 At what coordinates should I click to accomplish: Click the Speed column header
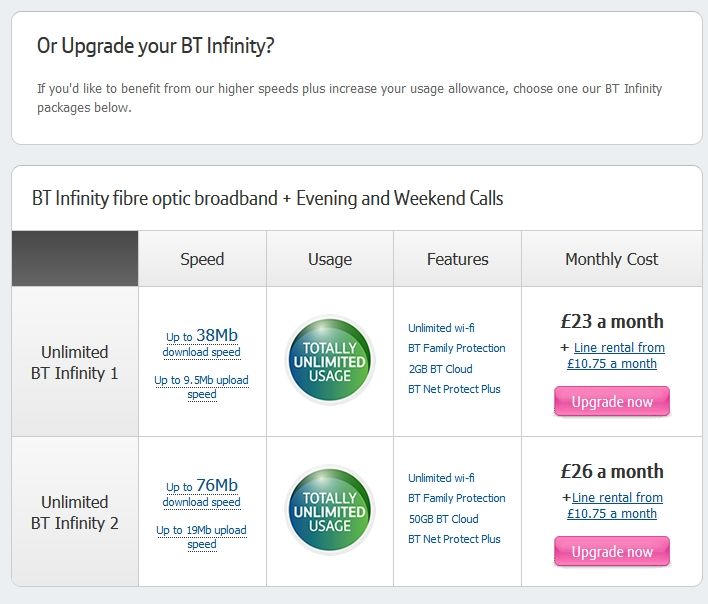coord(202,259)
